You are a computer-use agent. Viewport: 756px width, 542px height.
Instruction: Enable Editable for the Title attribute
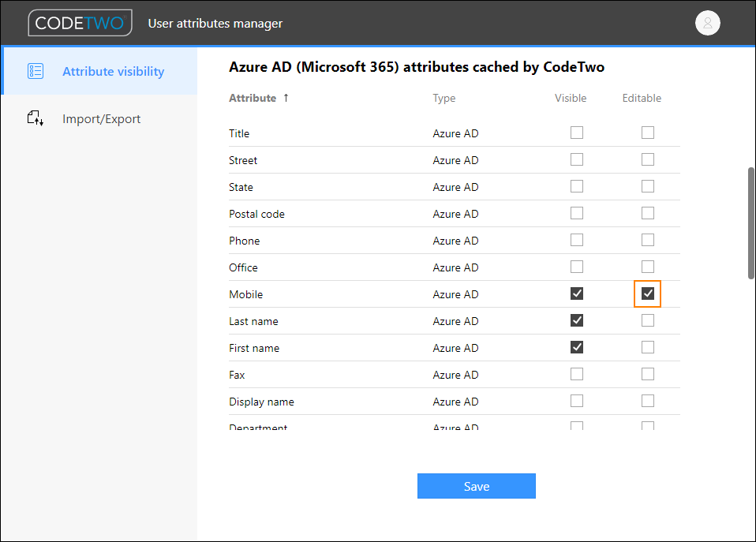tap(648, 133)
